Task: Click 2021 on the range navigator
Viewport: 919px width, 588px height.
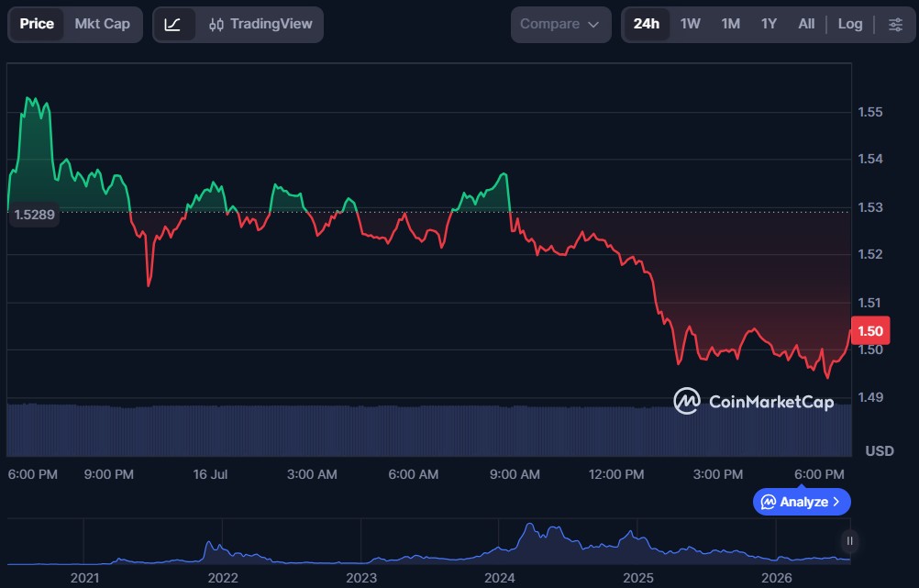Action: [x=84, y=578]
